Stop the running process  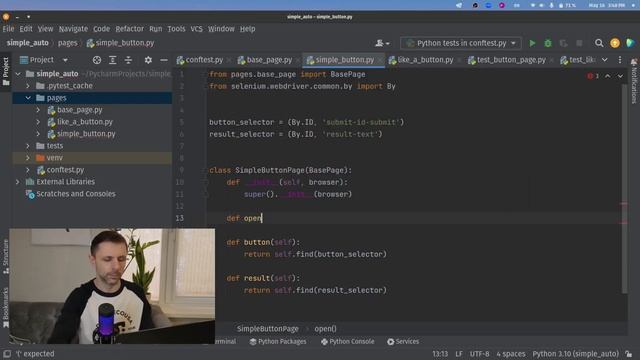point(579,43)
